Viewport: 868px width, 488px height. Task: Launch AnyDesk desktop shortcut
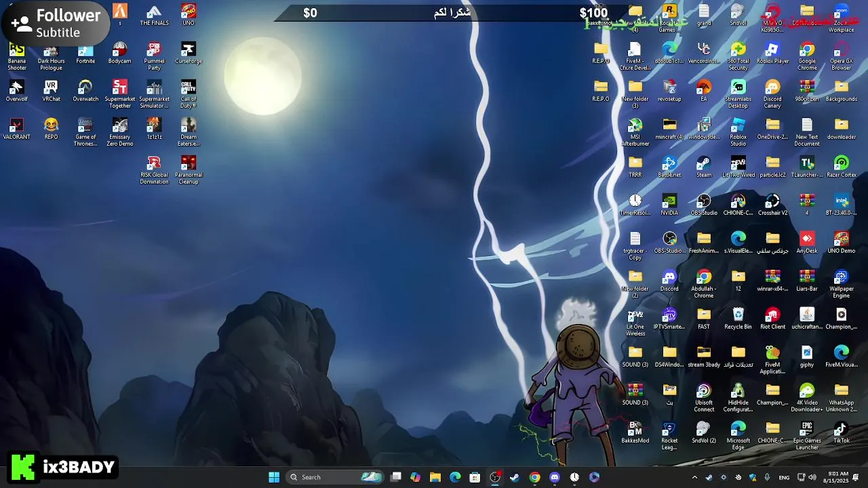(x=807, y=243)
